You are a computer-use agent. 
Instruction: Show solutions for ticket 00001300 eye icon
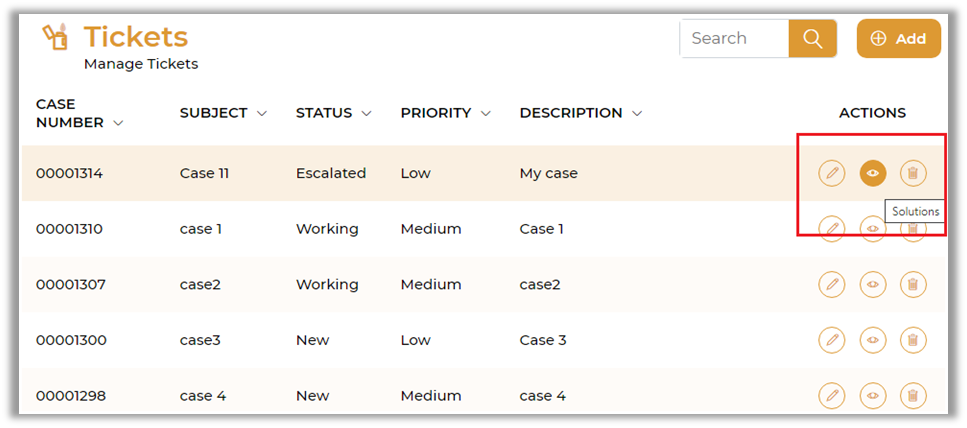pyautogui.click(x=872, y=341)
